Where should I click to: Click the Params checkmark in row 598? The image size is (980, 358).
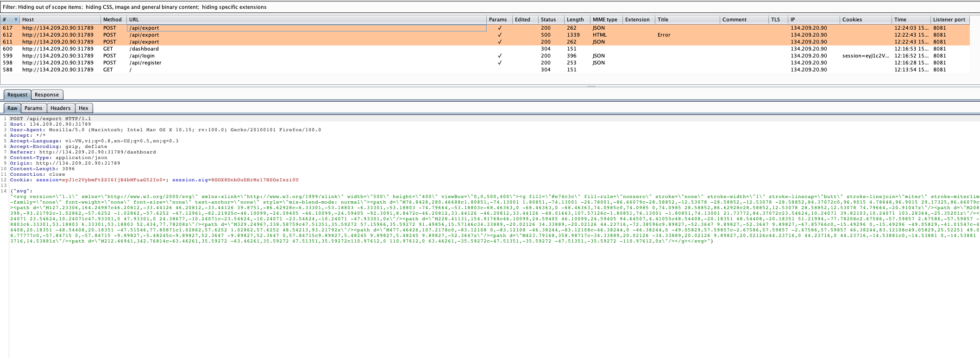point(499,63)
